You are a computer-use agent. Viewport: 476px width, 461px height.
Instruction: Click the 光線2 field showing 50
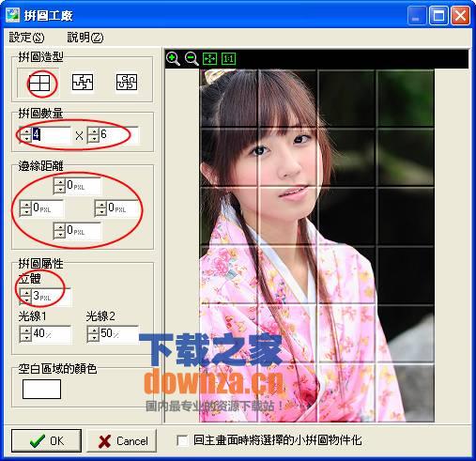pos(119,334)
